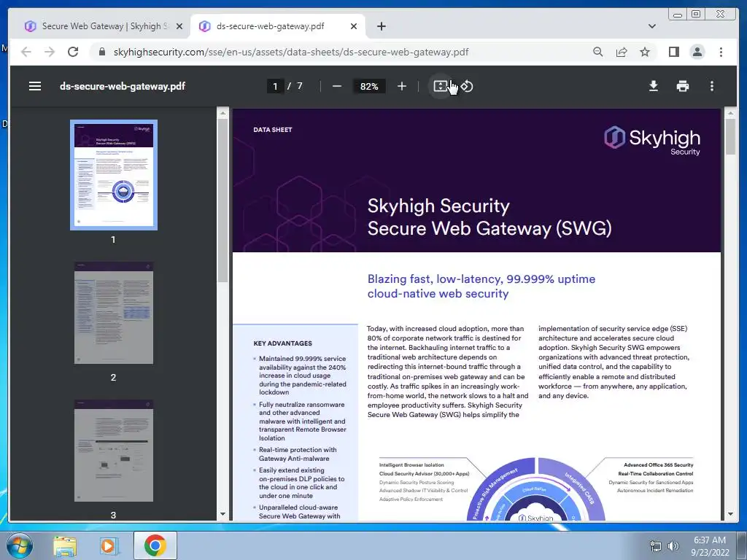Go back in browser history
Image resolution: width=747 pixels, height=560 pixels.
(x=26, y=52)
